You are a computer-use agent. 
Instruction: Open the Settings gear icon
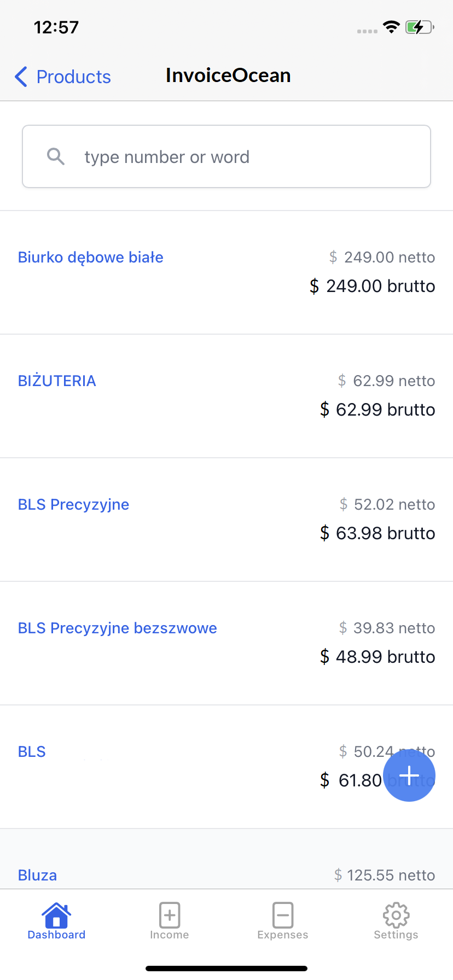(396, 914)
